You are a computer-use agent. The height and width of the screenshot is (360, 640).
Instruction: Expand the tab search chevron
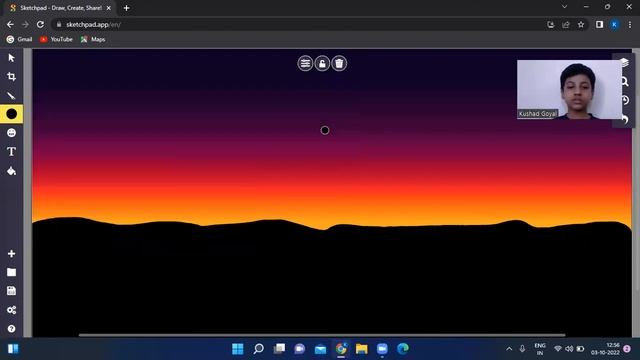pyautogui.click(x=564, y=7)
